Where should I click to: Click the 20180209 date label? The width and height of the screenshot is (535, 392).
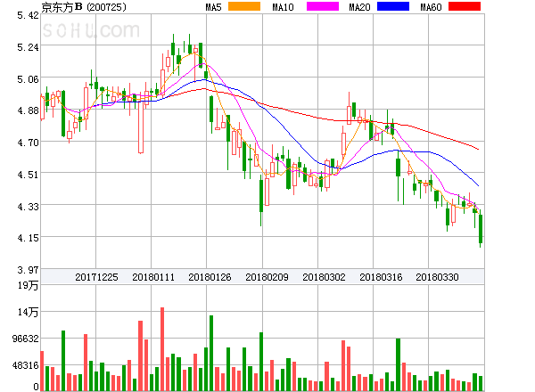point(267,277)
